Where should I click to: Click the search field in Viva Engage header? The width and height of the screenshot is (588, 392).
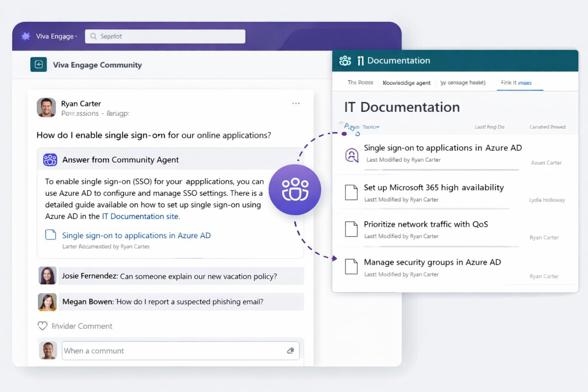click(165, 36)
